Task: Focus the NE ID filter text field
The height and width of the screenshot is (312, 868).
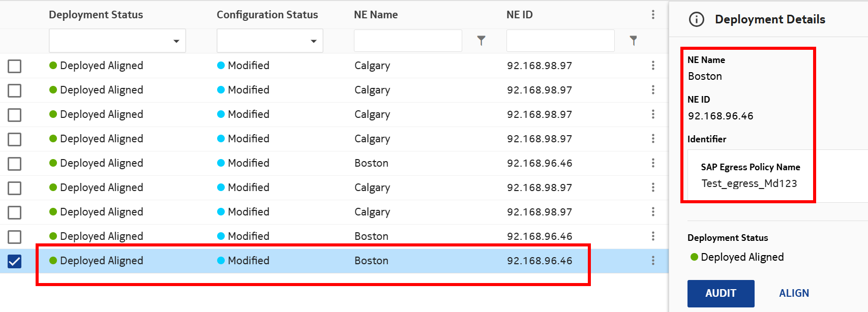Action: pos(560,41)
